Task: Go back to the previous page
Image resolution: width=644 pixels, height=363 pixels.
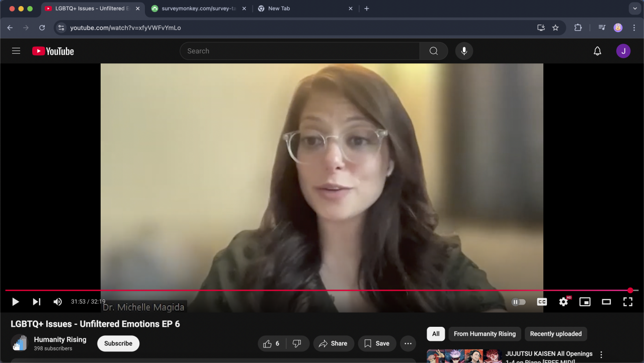Action: click(x=10, y=28)
